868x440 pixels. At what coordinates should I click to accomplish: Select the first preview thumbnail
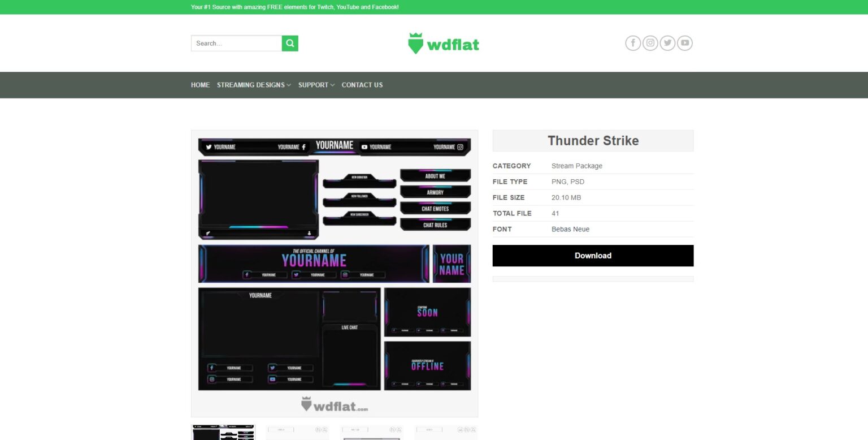(223, 433)
